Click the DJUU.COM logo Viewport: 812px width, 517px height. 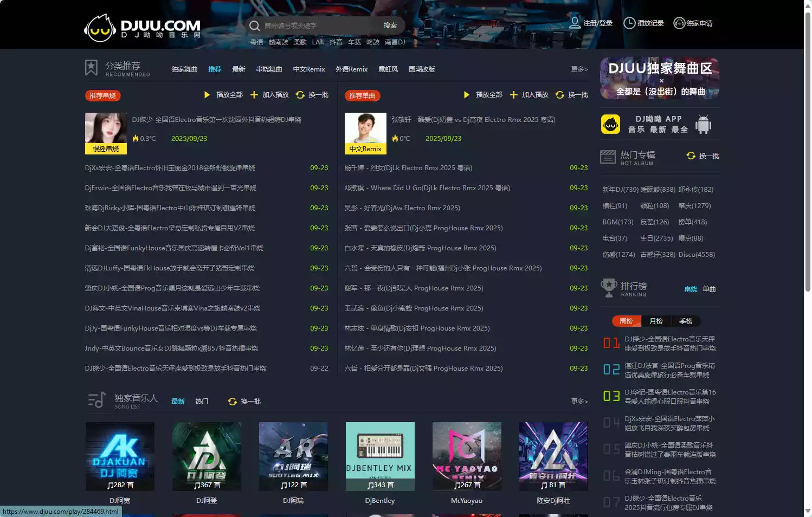coord(143,27)
